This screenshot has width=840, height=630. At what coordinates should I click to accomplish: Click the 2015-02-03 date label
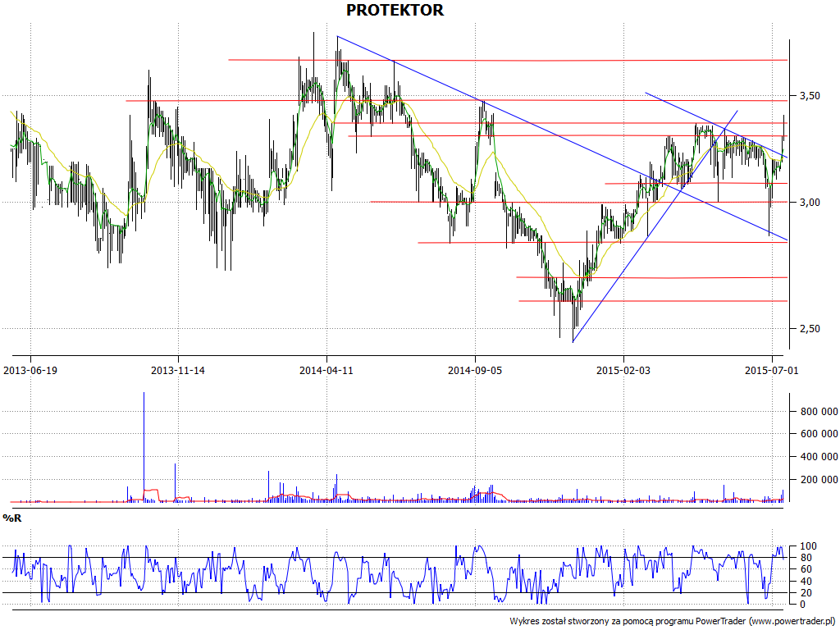point(623,370)
